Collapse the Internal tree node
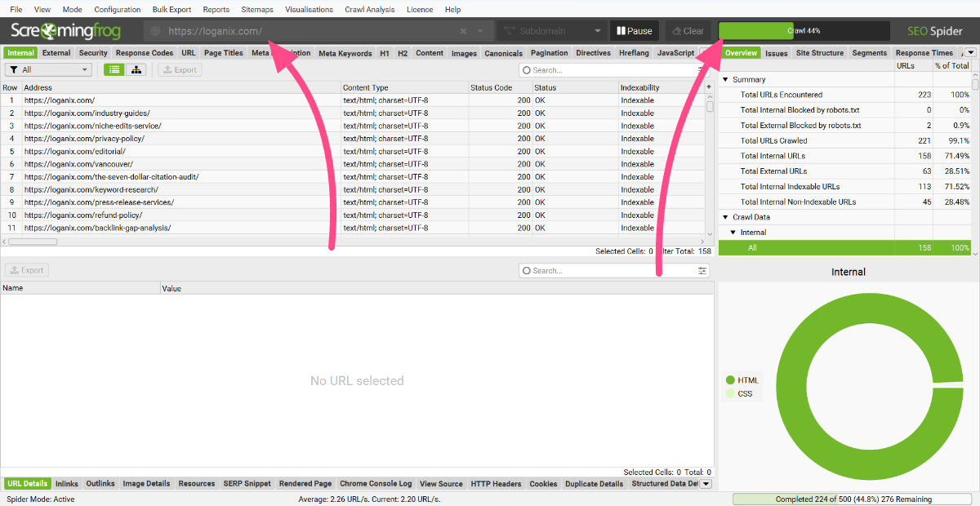980x506 pixels. 733,233
